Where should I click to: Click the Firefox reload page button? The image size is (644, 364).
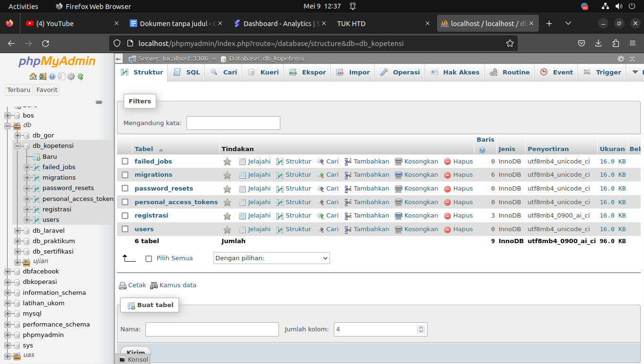(45, 43)
